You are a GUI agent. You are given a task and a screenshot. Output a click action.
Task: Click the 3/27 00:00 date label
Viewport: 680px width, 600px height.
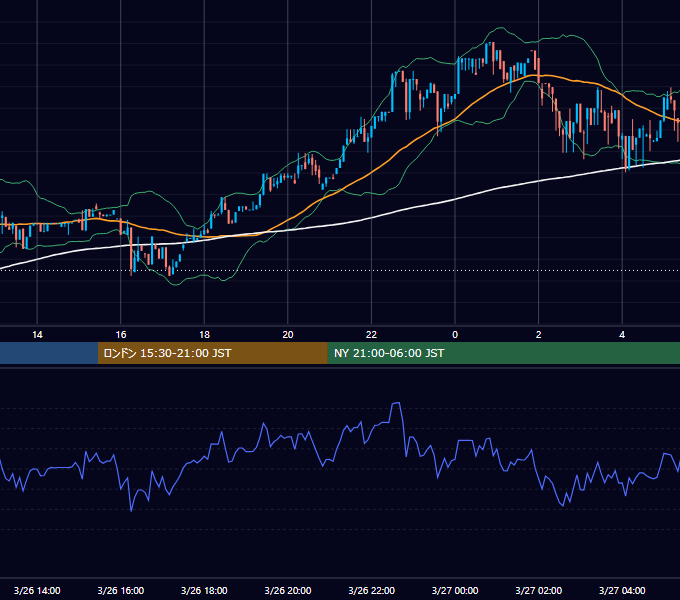pos(455,590)
